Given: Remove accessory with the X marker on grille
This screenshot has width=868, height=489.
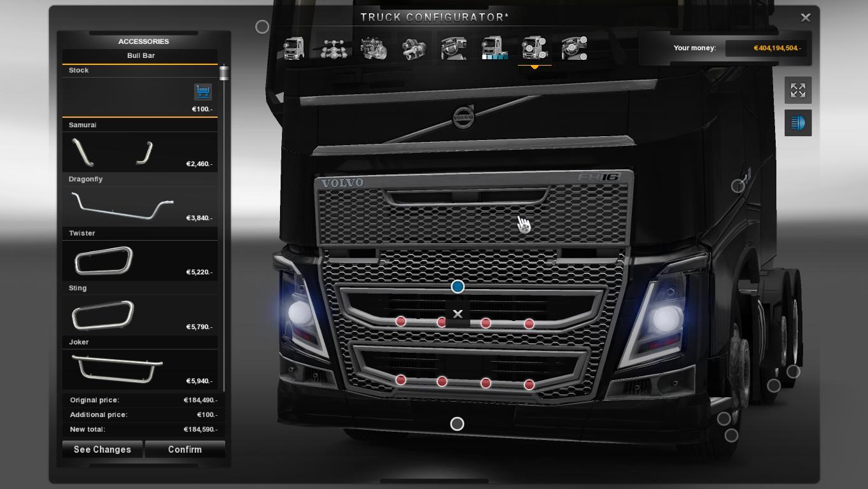Looking at the screenshot, I should 458,314.
